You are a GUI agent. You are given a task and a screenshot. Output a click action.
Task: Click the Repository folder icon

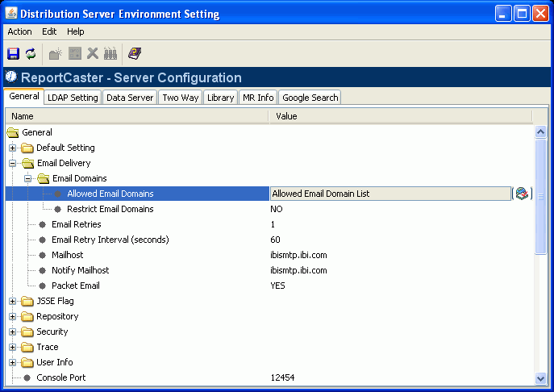click(x=27, y=316)
